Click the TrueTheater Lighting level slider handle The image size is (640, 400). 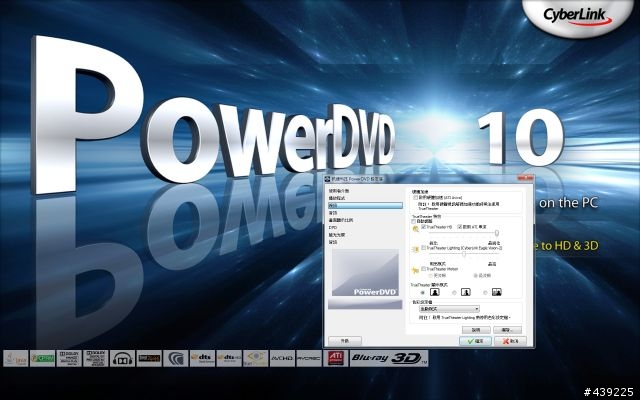(x=464, y=254)
